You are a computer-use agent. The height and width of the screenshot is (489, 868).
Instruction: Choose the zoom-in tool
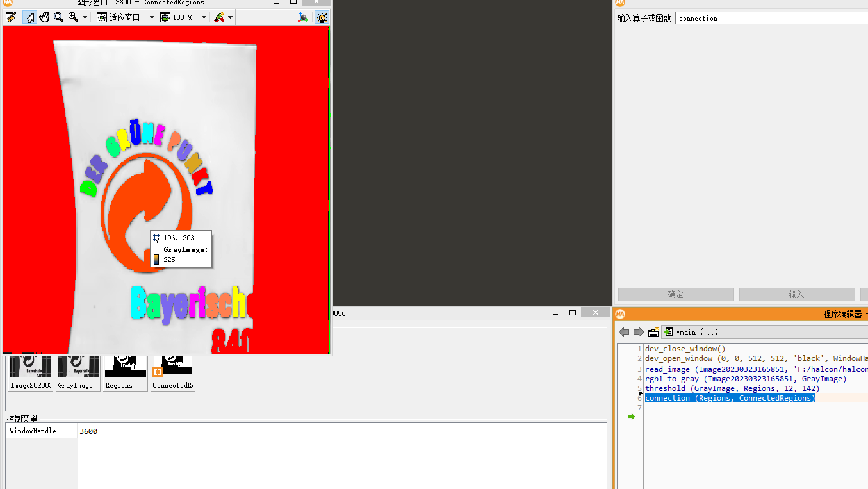coord(74,17)
